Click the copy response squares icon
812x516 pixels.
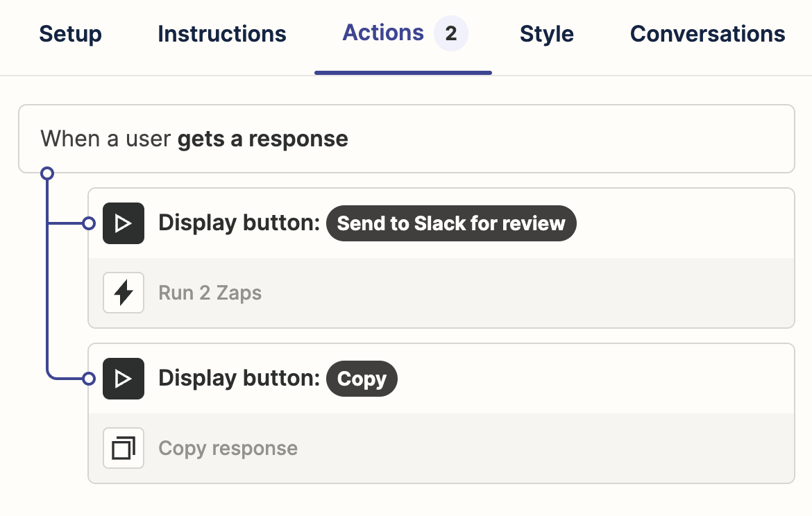(124, 447)
